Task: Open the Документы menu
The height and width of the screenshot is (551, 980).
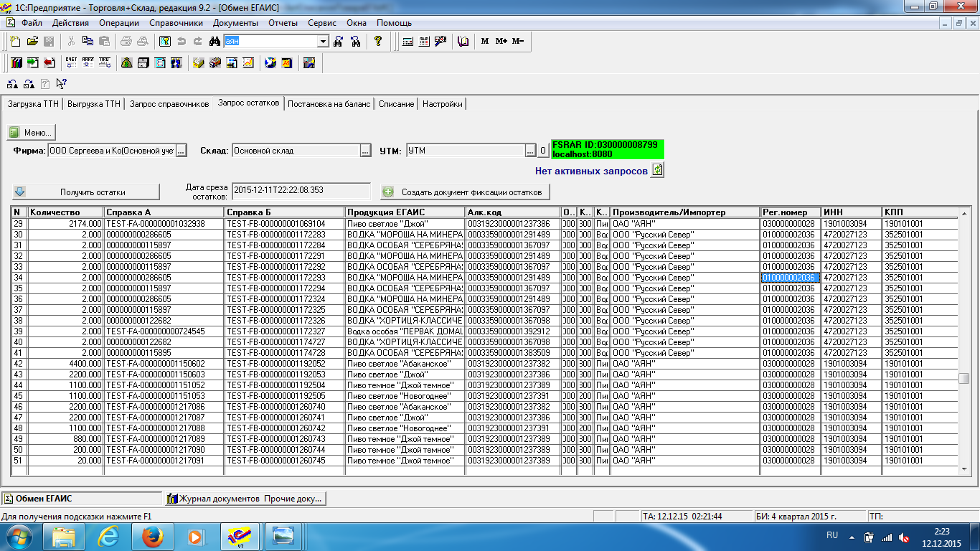Action: tap(235, 23)
